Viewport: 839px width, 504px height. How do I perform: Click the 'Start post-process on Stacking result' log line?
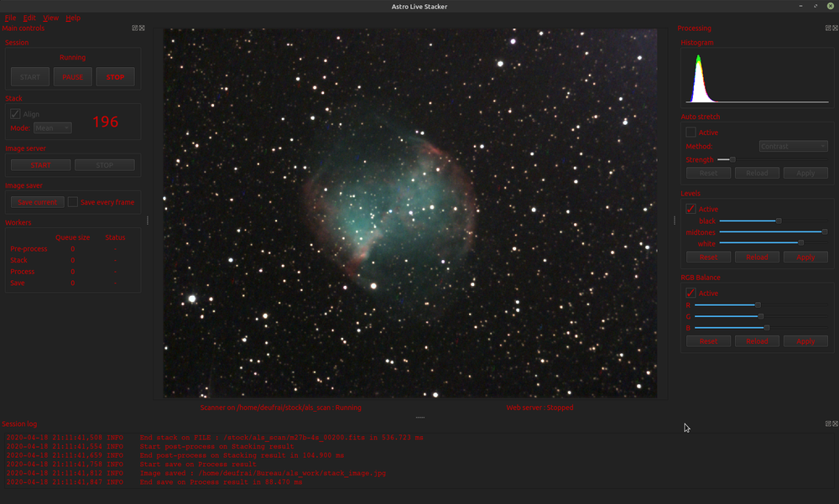pyautogui.click(x=150, y=446)
